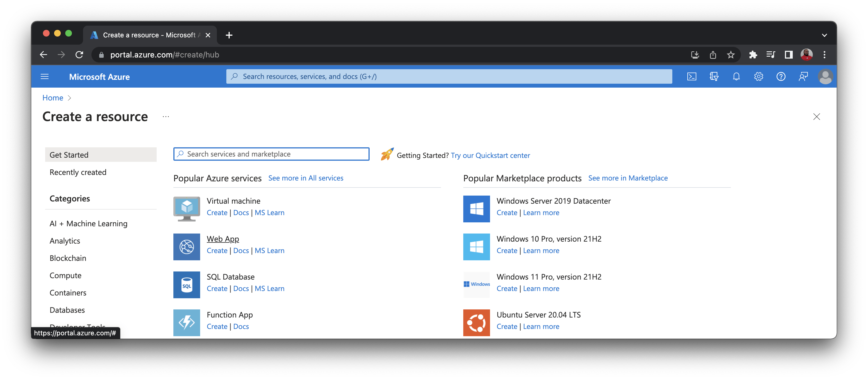The image size is (868, 380).
Task: Select the Compute category
Action: tap(66, 275)
